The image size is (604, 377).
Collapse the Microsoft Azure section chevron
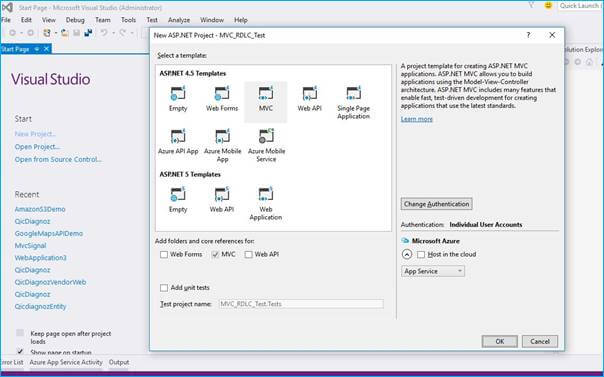[x=407, y=254]
